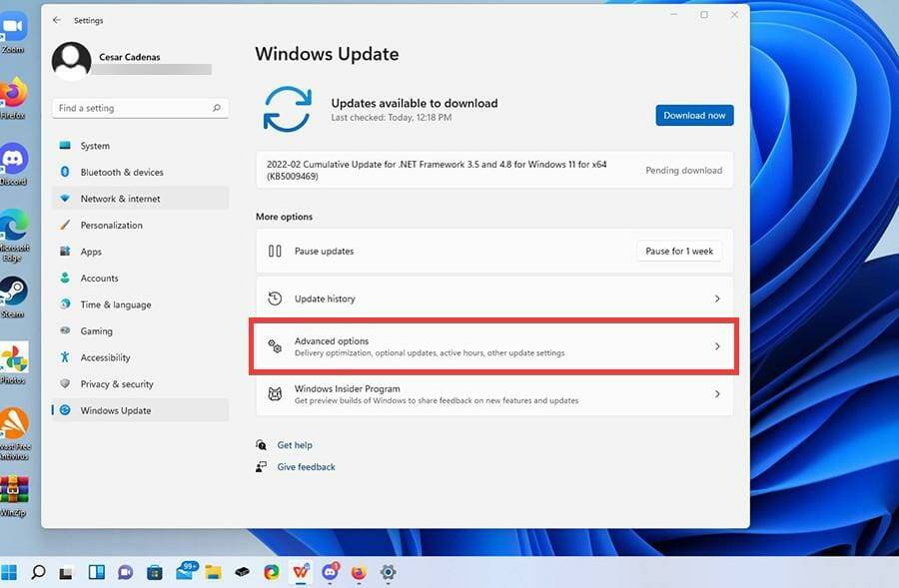Click the gear icon beside Advanced options

click(x=275, y=346)
